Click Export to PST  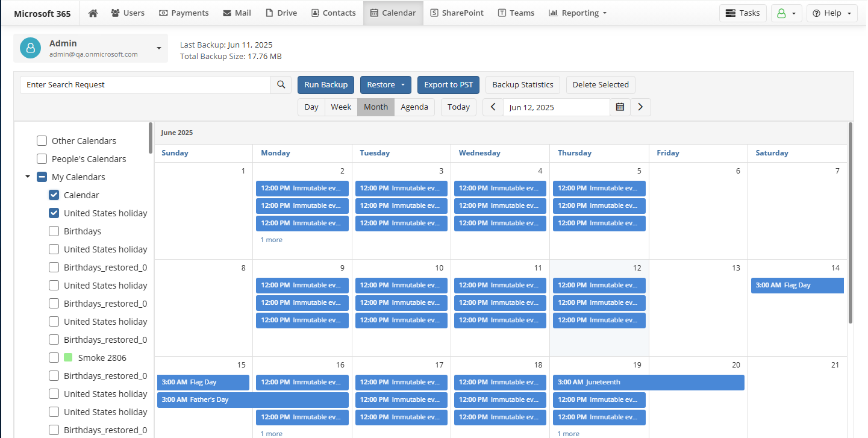coord(448,85)
